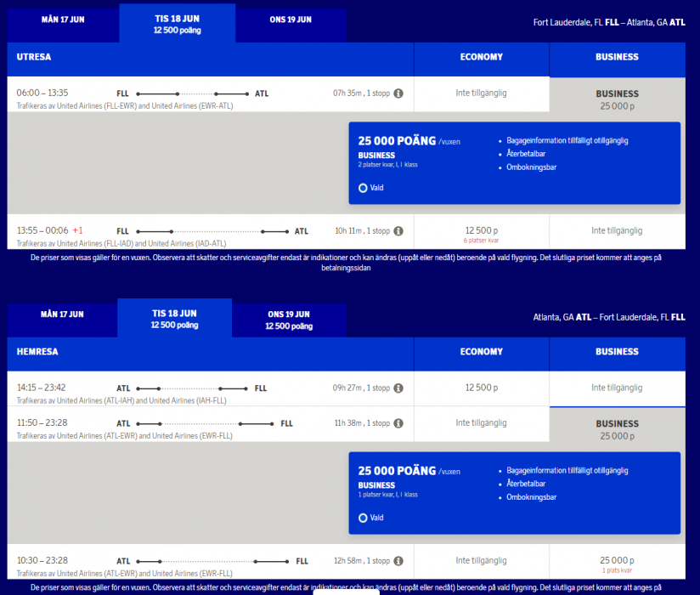Click the Economy column header under Utresa
This screenshot has width=700, height=595.
pyautogui.click(x=481, y=58)
